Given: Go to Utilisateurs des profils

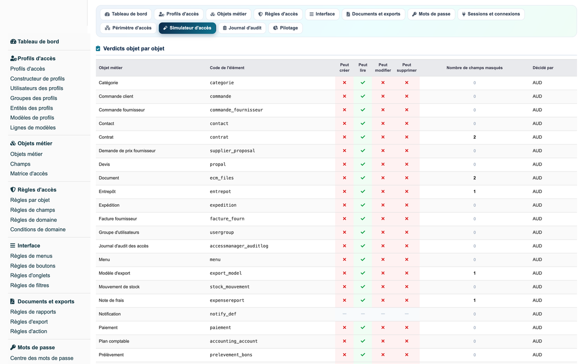Looking at the screenshot, I should (37, 89).
